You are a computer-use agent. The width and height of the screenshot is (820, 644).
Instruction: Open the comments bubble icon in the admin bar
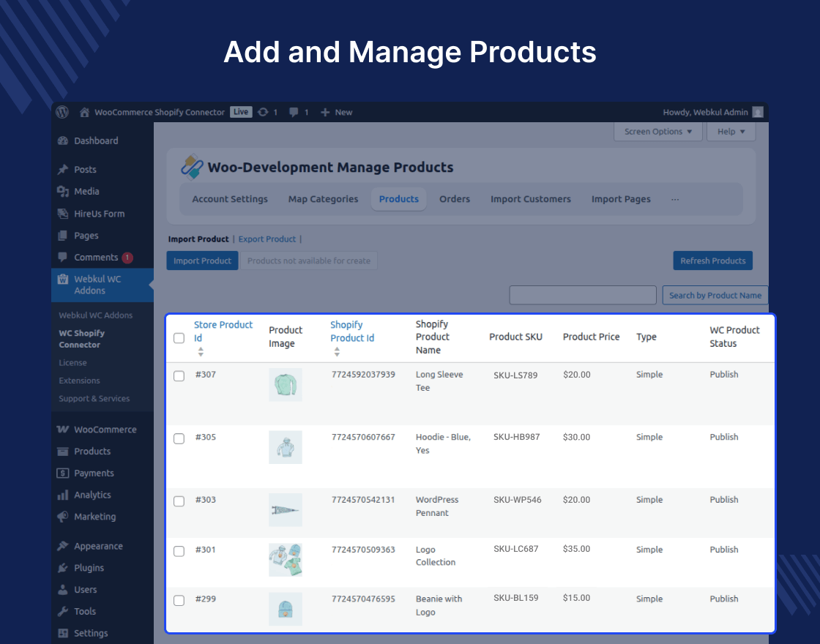(x=294, y=112)
